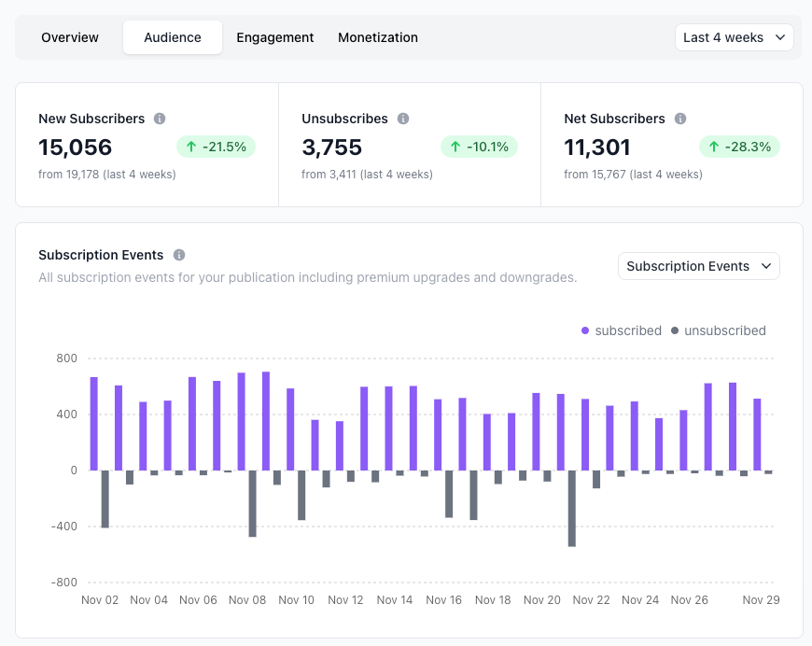The width and height of the screenshot is (812, 646).
Task: Click the green arrow in the -28.3% badge
Action: [x=714, y=147]
